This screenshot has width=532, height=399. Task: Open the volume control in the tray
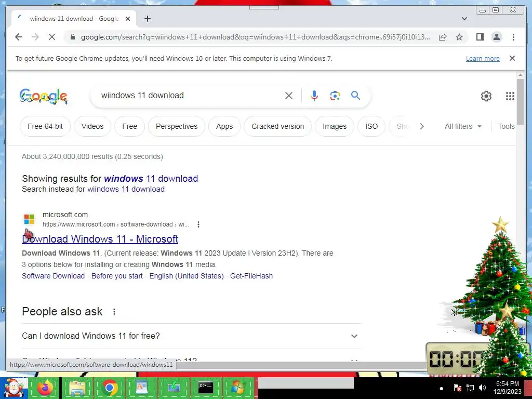point(482,388)
